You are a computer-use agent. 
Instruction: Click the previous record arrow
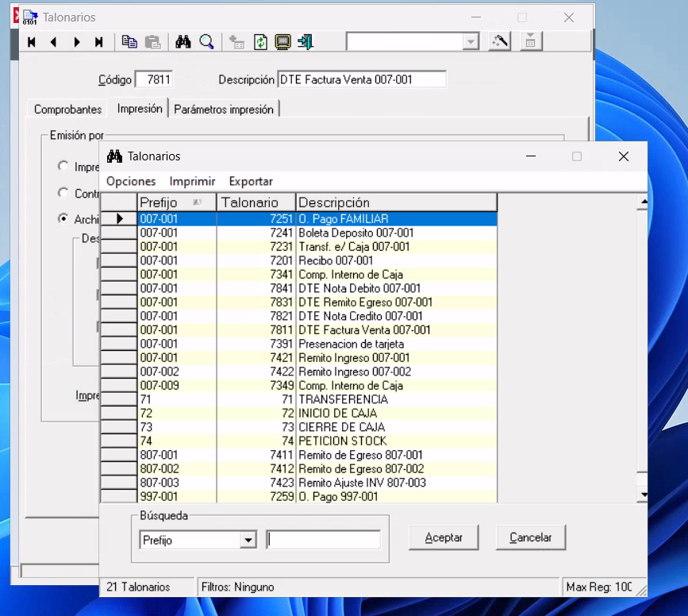54,42
